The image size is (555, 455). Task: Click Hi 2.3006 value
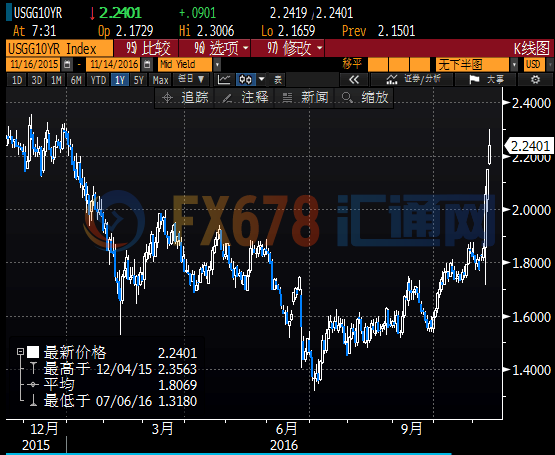[x=216, y=31]
